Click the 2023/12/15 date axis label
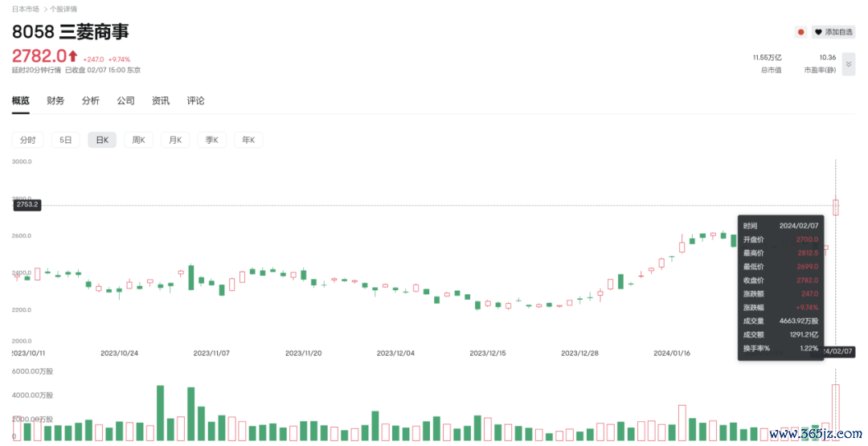The width and height of the screenshot is (868, 446). click(488, 353)
